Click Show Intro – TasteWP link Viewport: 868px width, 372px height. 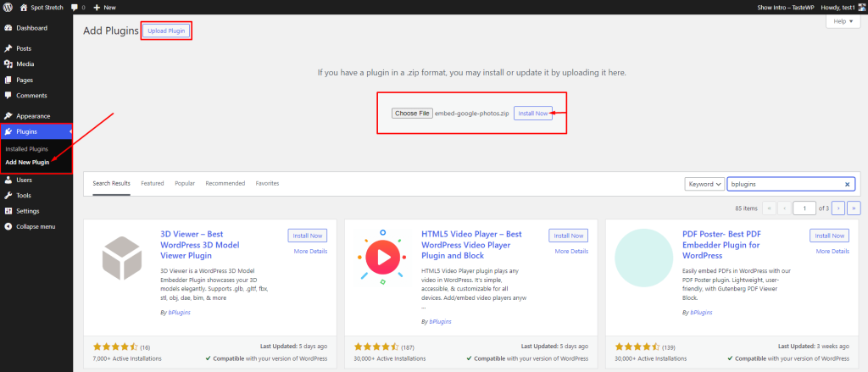tap(786, 8)
